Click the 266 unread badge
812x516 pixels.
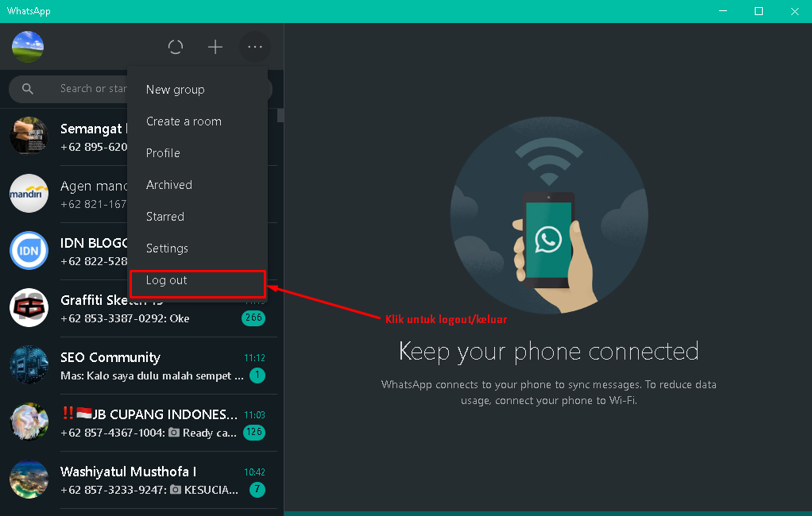(x=253, y=318)
